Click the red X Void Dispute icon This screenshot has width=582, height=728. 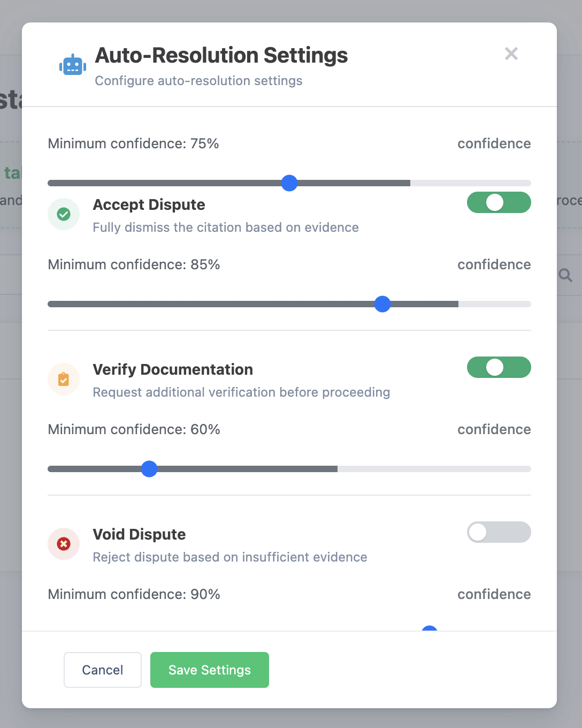(64, 544)
